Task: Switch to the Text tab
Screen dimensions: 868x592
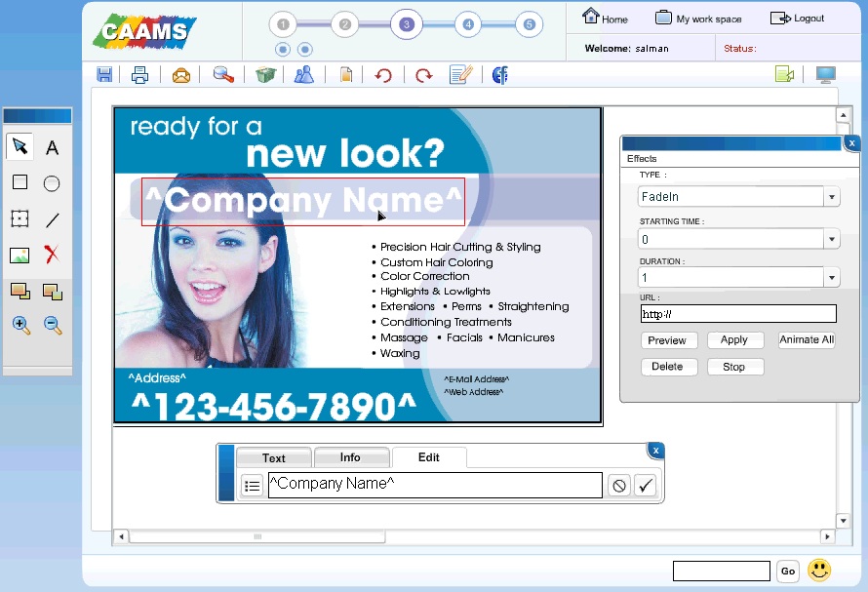Action: tap(274, 457)
